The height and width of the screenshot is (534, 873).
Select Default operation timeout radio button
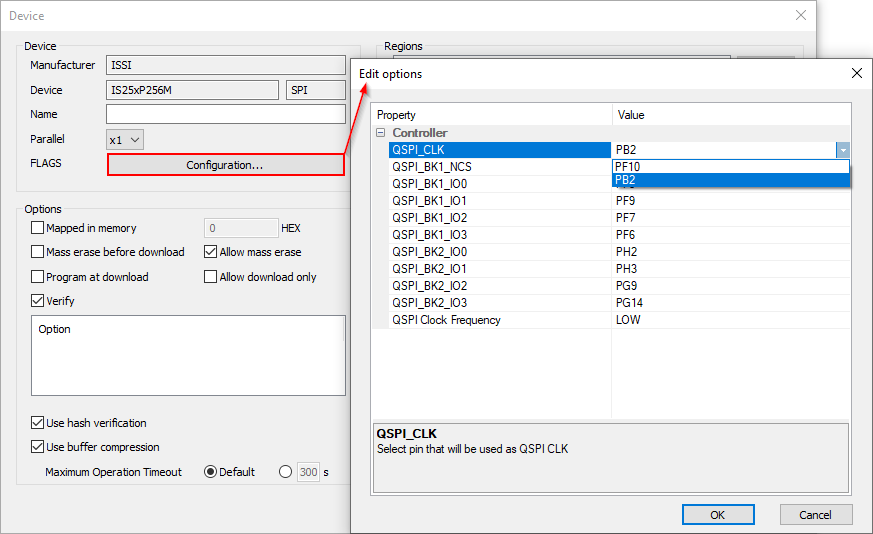[211, 472]
